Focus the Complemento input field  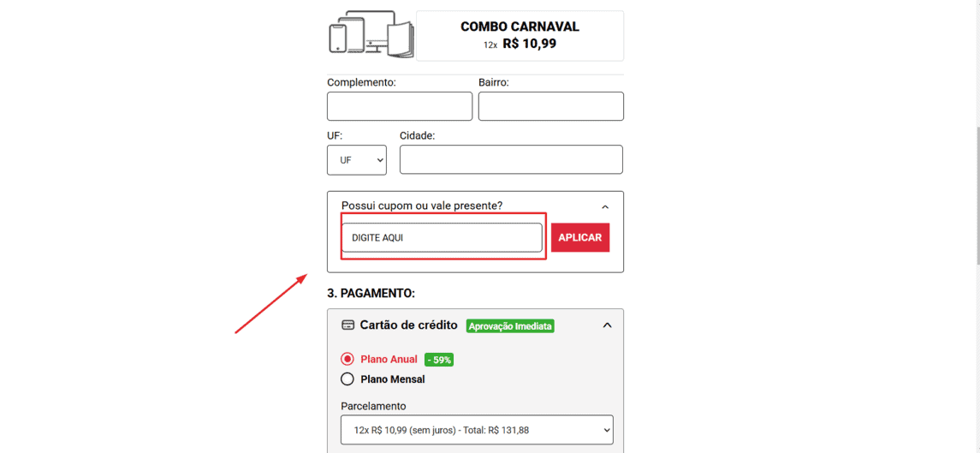click(400, 106)
